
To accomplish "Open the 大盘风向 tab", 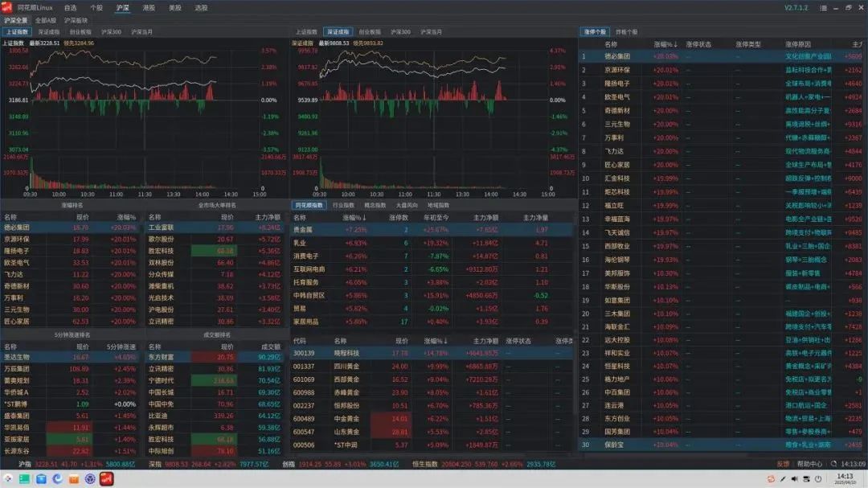I will click(x=407, y=206).
